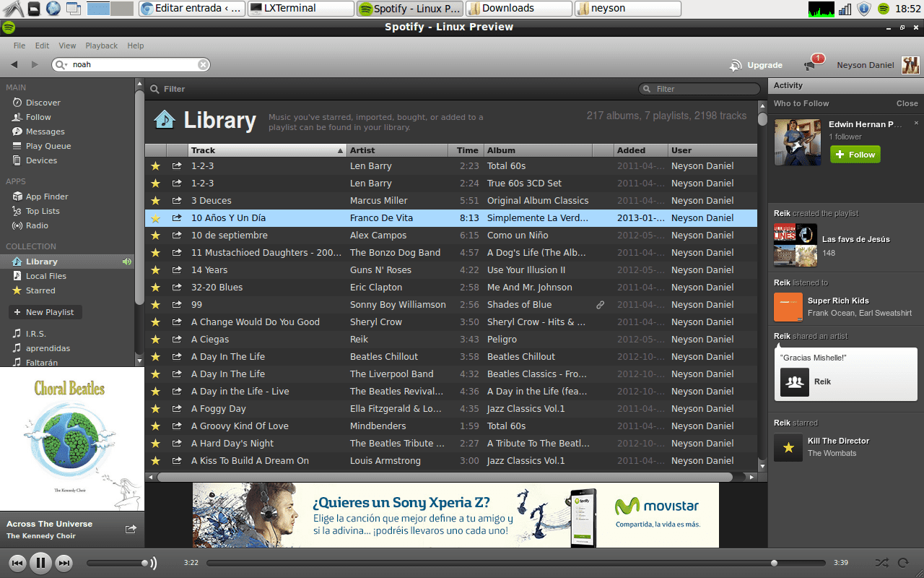Image resolution: width=924 pixels, height=578 pixels.
Task: Adjust the volume slider
Action: [116, 563]
